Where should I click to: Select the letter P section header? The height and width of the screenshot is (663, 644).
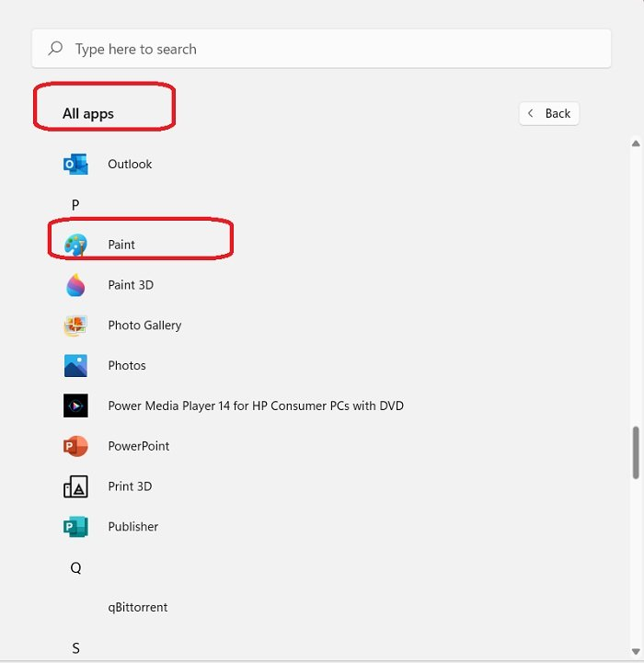tap(75, 205)
